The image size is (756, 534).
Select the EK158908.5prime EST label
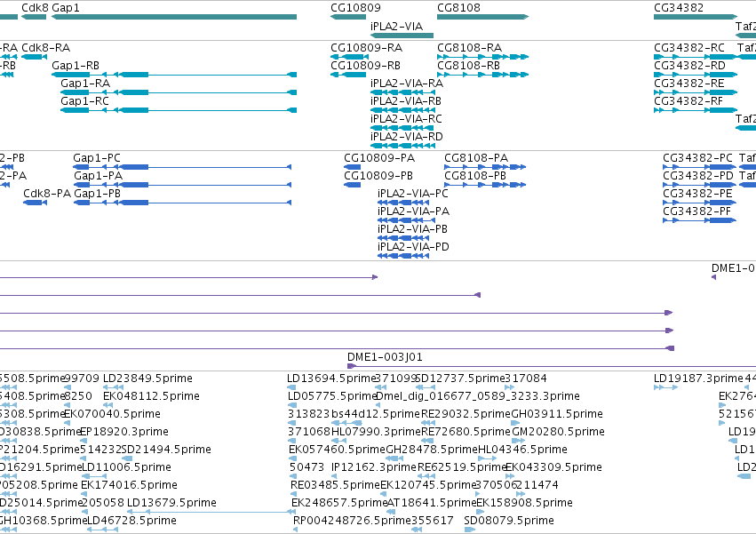524,503
